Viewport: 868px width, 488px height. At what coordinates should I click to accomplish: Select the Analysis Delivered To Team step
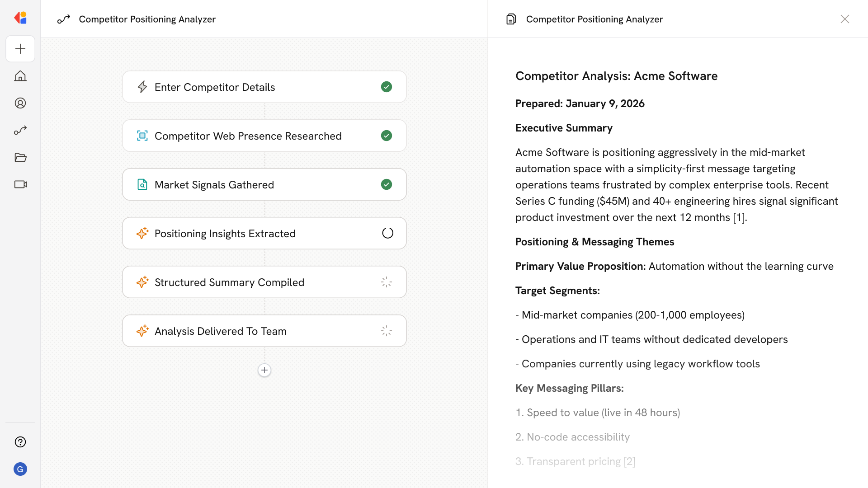pyautogui.click(x=221, y=331)
